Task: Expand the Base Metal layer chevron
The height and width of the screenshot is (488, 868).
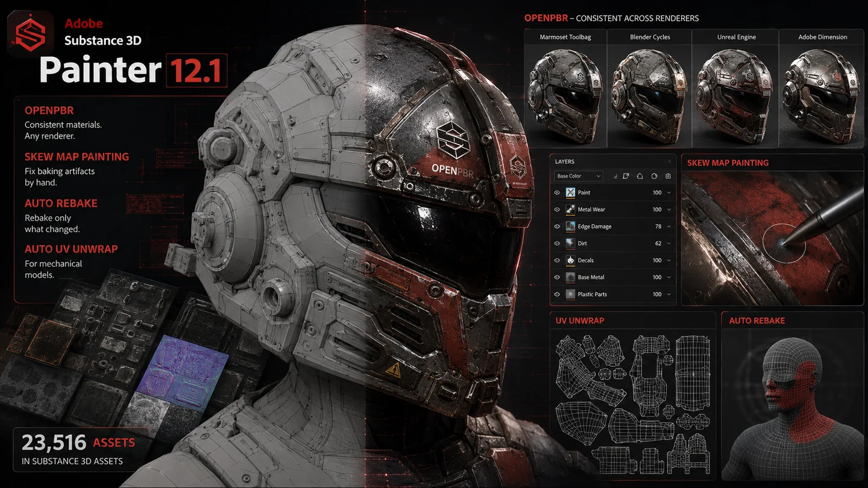Action: tap(669, 277)
